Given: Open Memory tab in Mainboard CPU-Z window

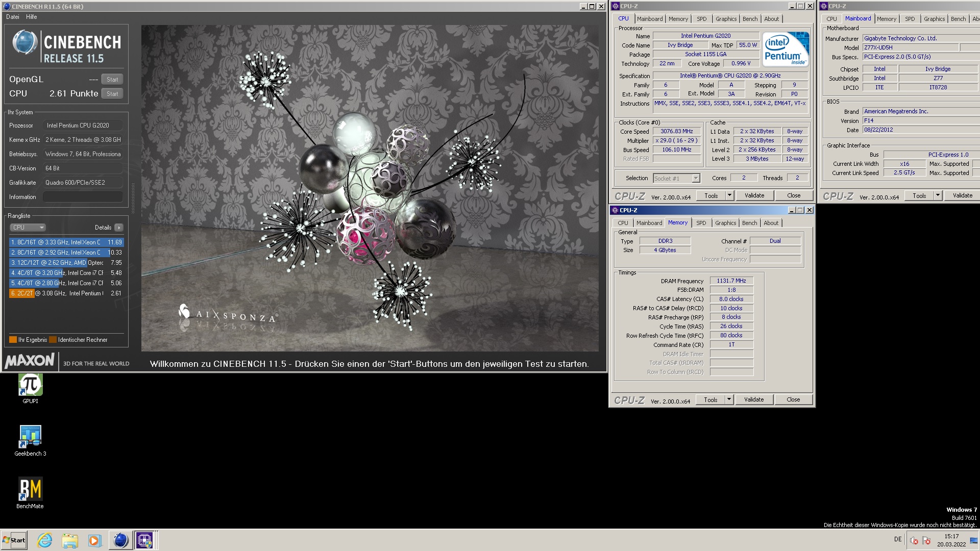Looking at the screenshot, I should point(887,19).
